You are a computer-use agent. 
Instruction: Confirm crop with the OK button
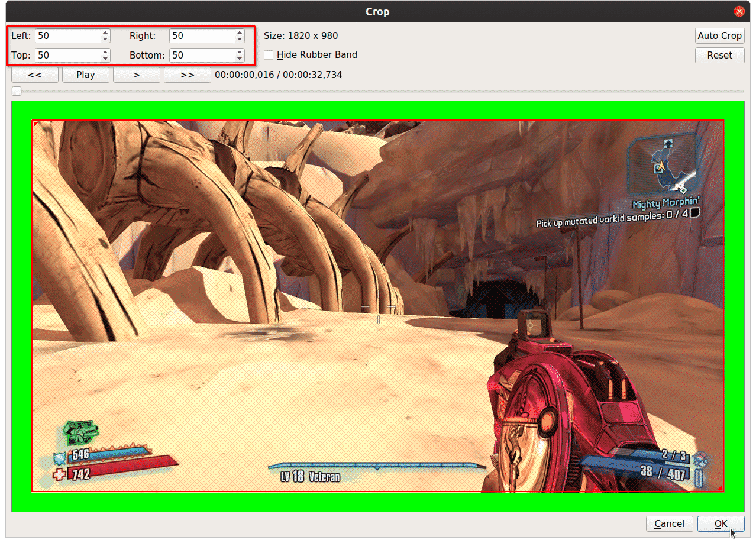721,523
